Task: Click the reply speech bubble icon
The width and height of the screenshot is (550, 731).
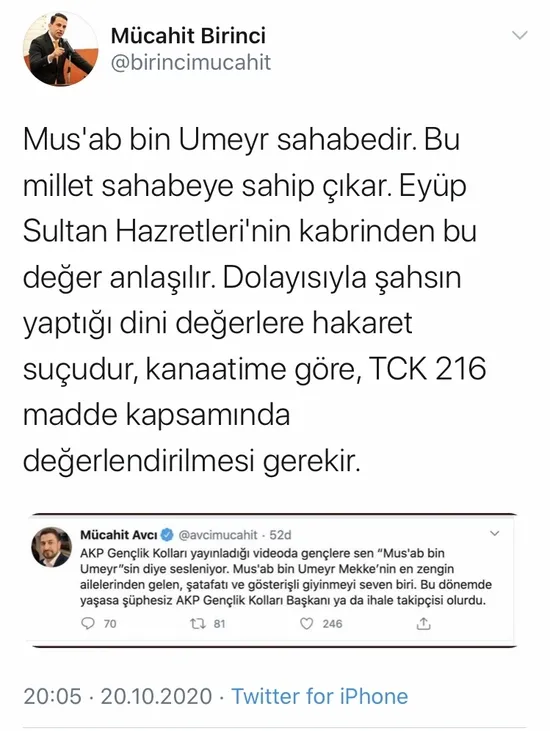Action: click(87, 623)
